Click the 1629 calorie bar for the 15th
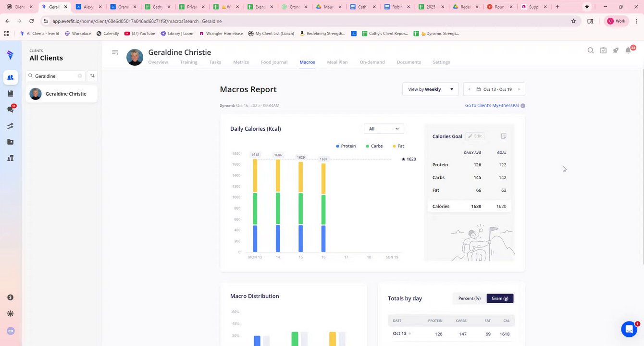The width and height of the screenshot is (644, 346). pos(301,207)
